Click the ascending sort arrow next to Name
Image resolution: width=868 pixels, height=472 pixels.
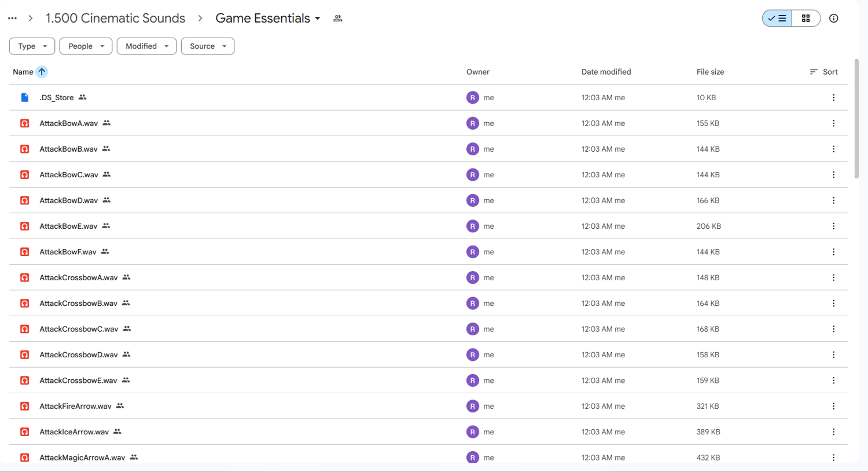(x=42, y=72)
